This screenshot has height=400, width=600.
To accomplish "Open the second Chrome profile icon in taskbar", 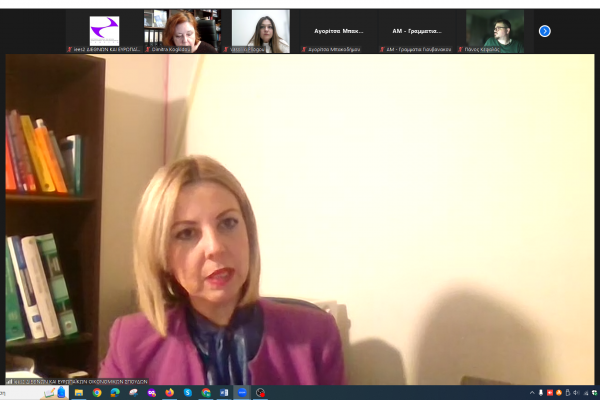I will click(206, 393).
